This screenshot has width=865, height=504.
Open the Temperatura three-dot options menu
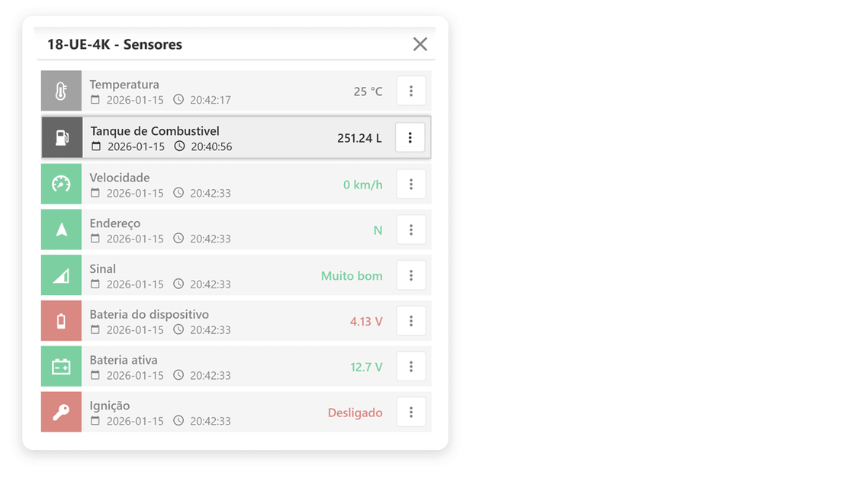coord(411,91)
